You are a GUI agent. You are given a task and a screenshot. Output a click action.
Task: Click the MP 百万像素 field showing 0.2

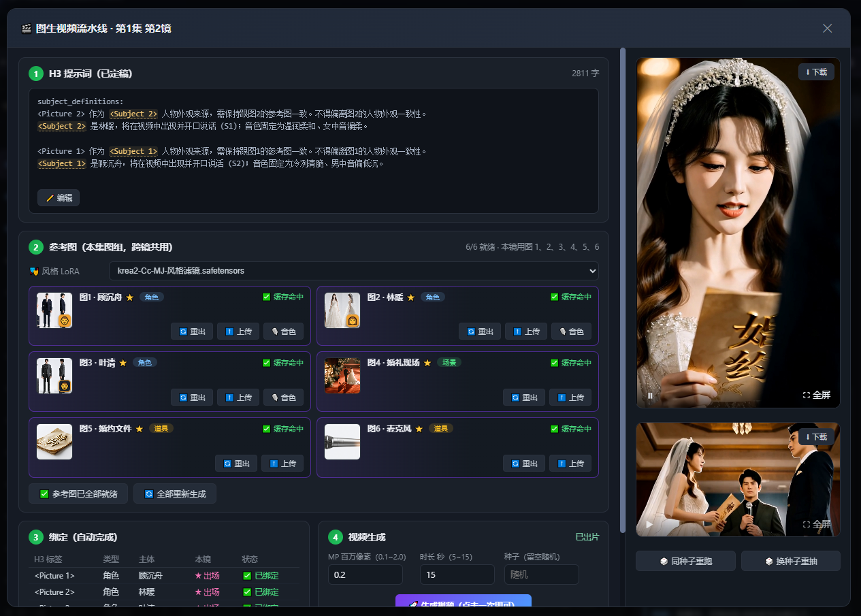point(365,574)
